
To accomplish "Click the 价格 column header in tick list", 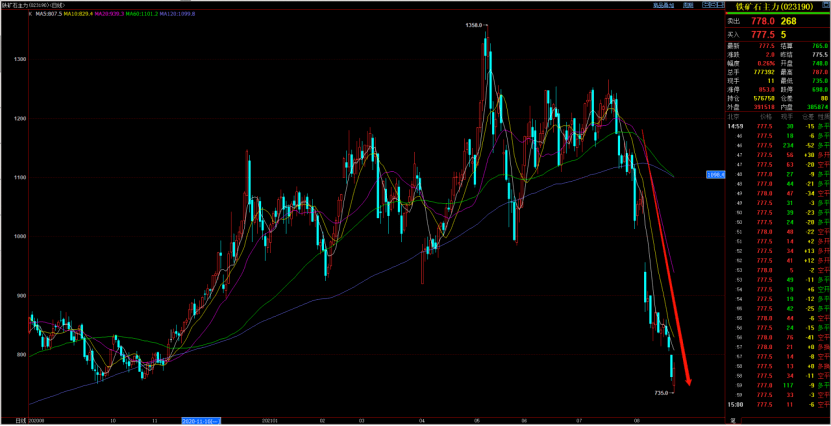I will [x=766, y=116].
